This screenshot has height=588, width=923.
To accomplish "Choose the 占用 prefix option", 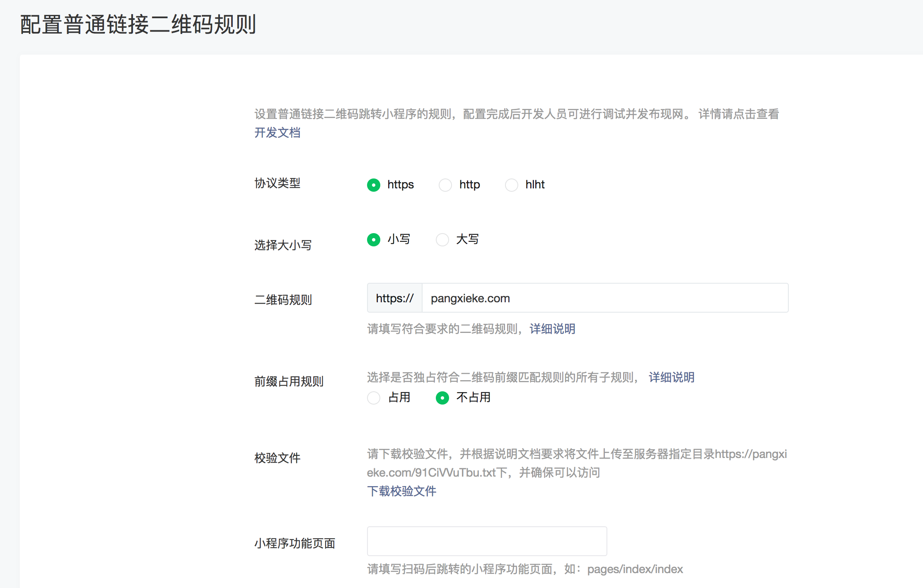I will pos(374,398).
